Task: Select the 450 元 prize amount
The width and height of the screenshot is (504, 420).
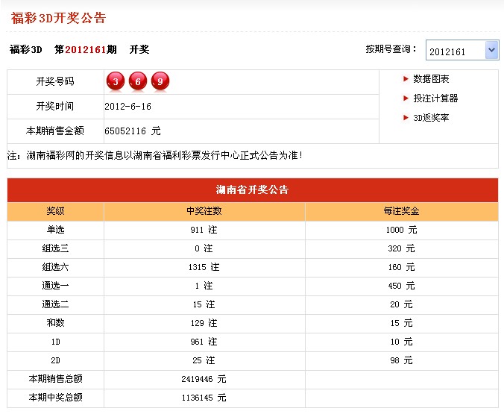Action: click(x=401, y=286)
